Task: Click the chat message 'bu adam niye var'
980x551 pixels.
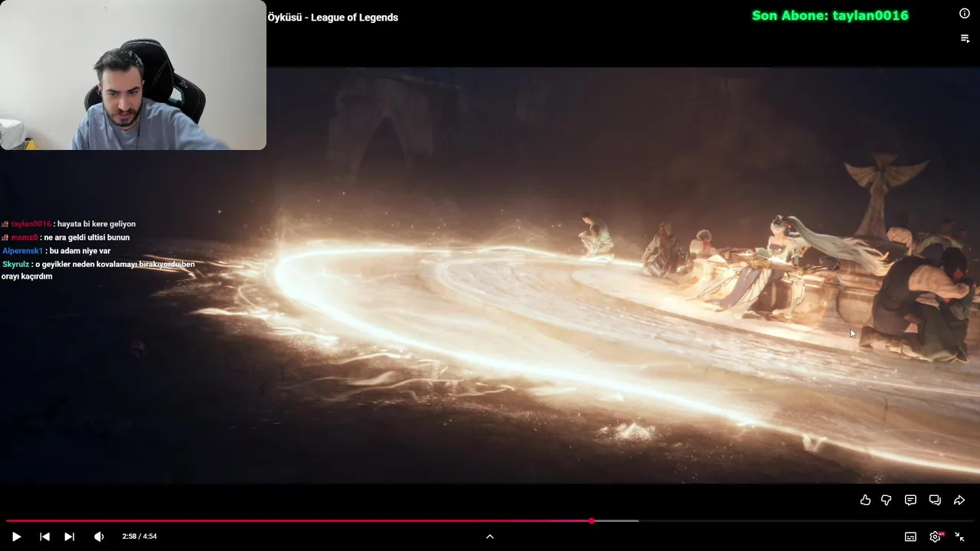Action: pos(80,251)
